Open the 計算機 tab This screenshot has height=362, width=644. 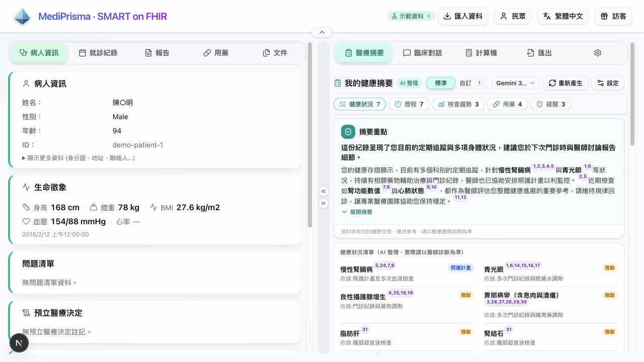pos(481,53)
